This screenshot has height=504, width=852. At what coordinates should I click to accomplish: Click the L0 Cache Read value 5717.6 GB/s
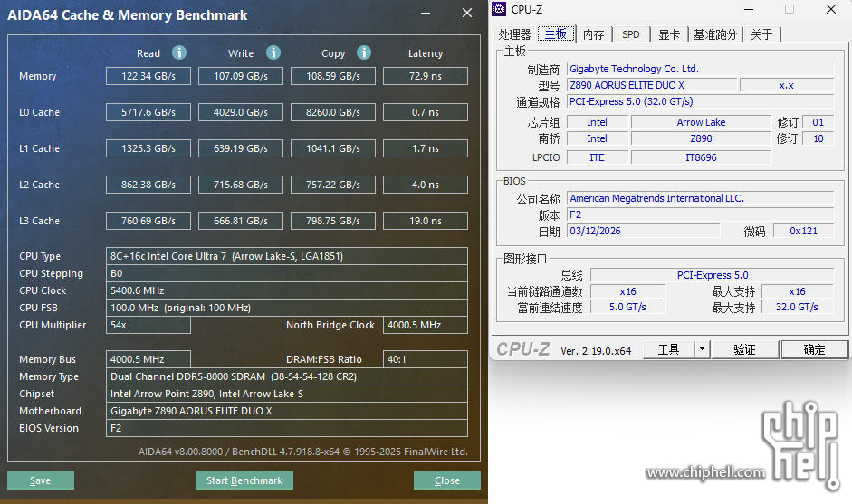[x=148, y=112]
